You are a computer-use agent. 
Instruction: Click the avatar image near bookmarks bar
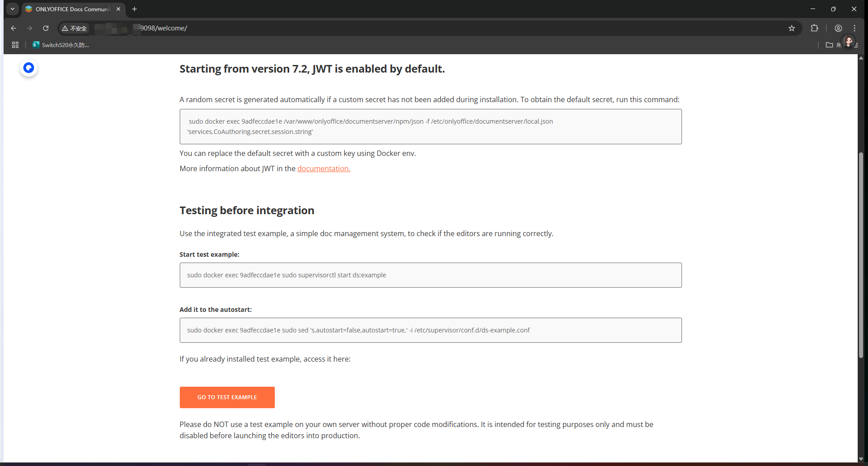click(x=849, y=42)
